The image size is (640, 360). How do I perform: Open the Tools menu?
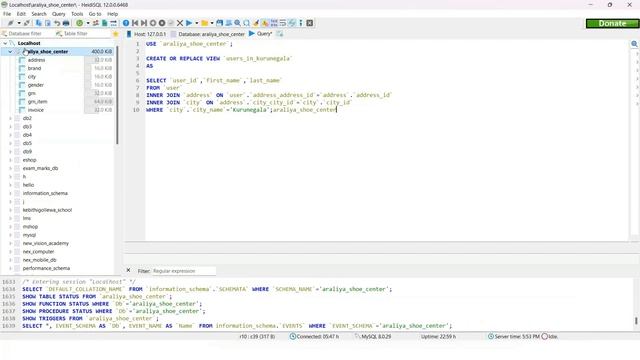(77, 14)
